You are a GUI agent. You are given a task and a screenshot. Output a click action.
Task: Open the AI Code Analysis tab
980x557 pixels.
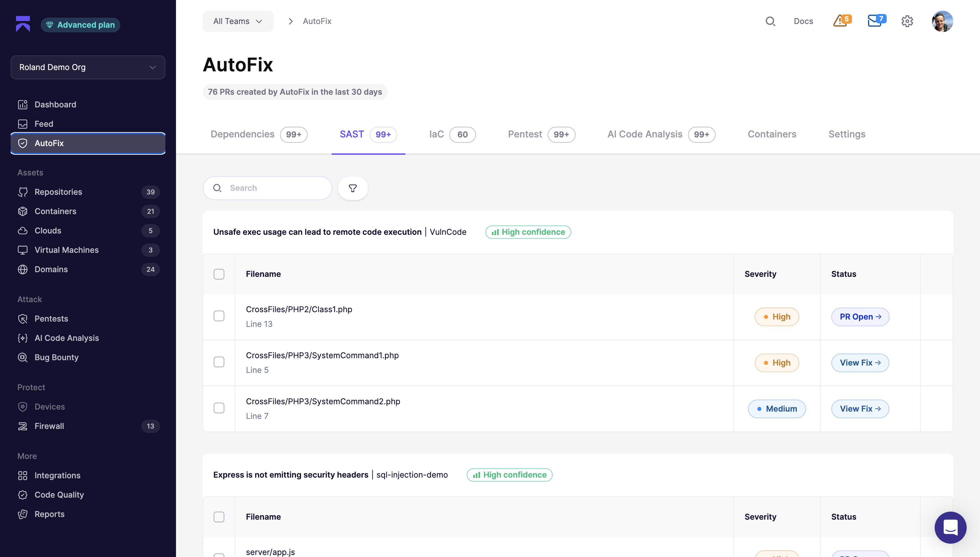pos(661,134)
